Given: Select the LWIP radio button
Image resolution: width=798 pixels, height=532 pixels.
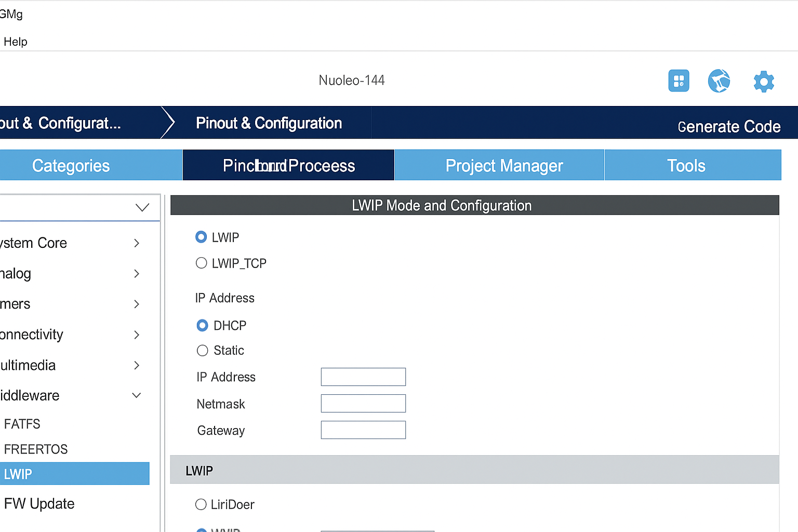Looking at the screenshot, I should [201, 237].
